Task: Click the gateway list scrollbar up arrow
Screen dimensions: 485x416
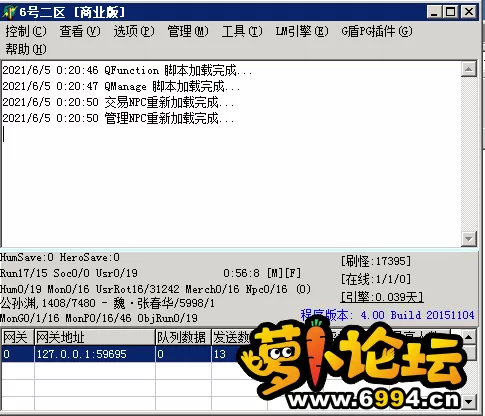Action: coord(469,337)
